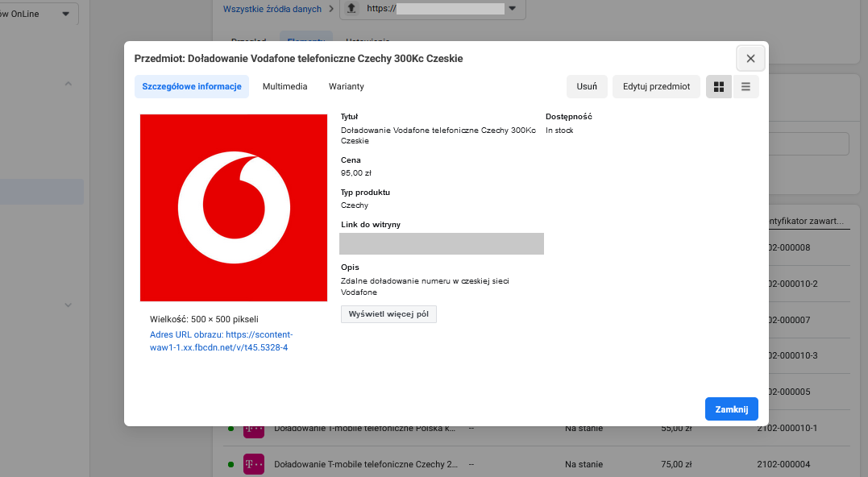The image size is (868, 477).
Task: Click identifier 02-000007 in background table
Action: (789, 320)
